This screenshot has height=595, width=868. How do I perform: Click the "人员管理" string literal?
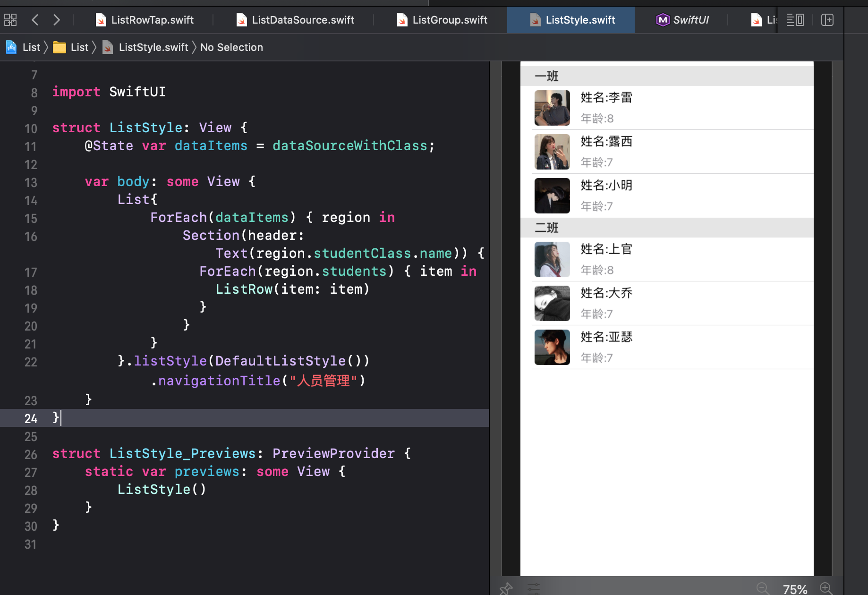point(323,381)
